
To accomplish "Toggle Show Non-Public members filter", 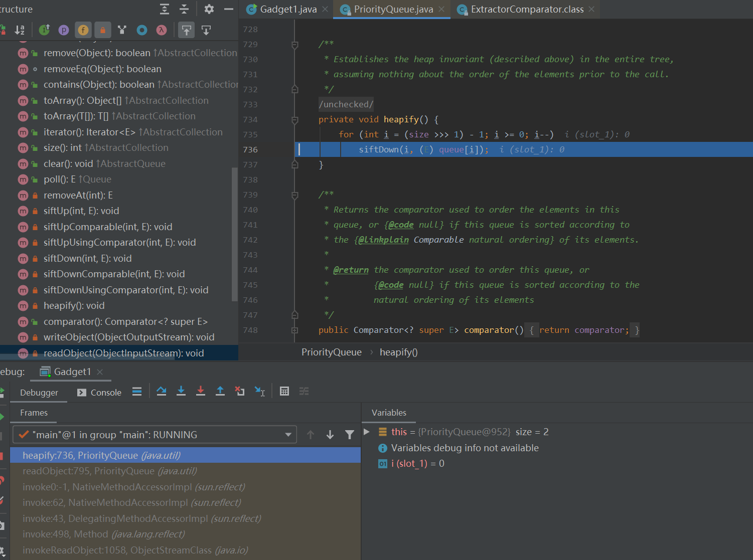I will tap(103, 30).
